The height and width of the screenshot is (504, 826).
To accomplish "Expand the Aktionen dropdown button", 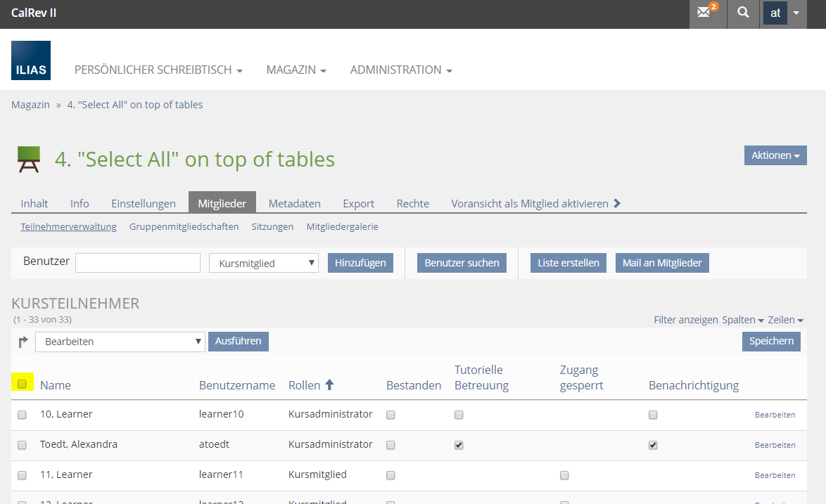I will point(775,155).
